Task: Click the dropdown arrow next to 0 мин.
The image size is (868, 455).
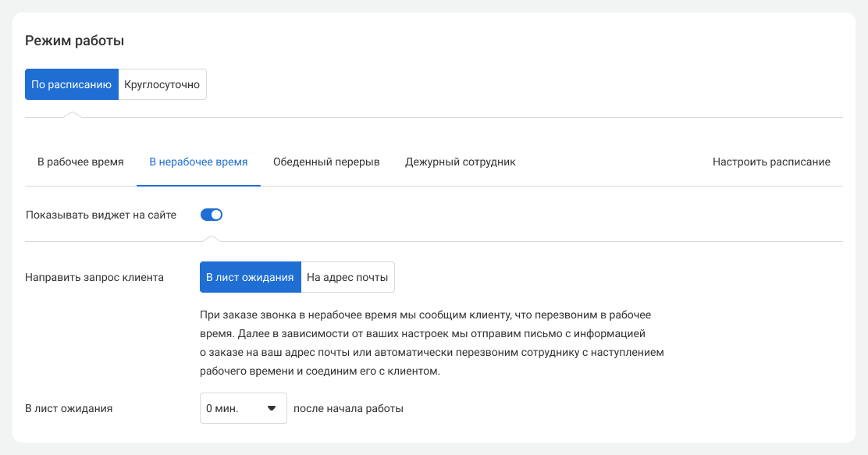Action: [272, 408]
